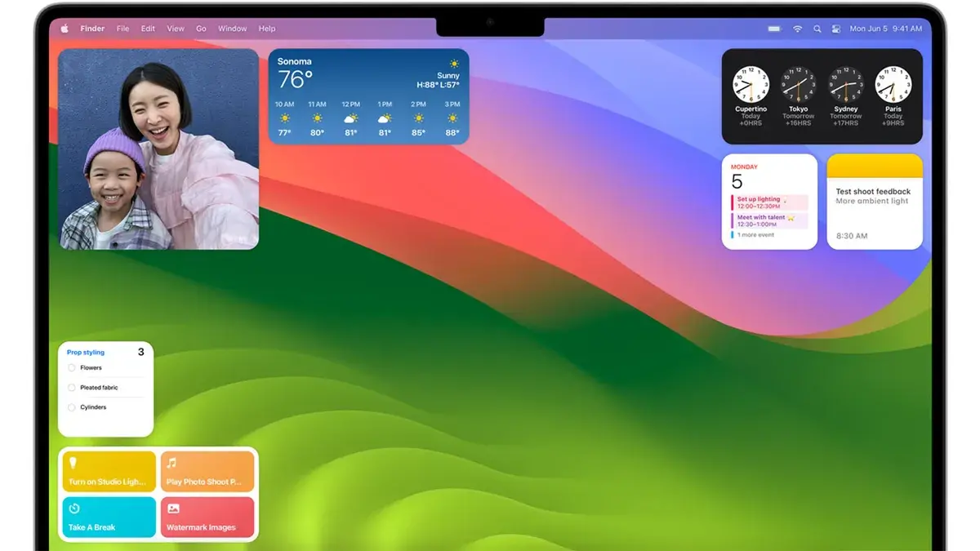Check off the Flowers reminder

click(x=71, y=367)
